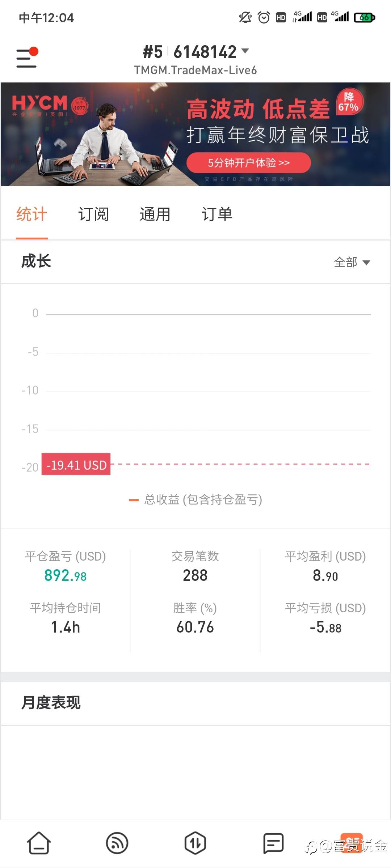391x868 pixels.
Task: Tap the TMGM.TradeMax-Live6 server label
Action: point(195,70)
